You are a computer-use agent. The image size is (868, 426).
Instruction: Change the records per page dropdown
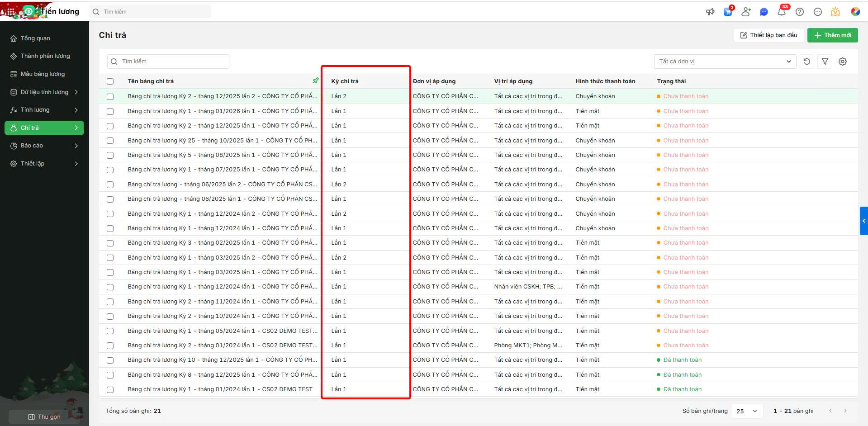[747, 411]
